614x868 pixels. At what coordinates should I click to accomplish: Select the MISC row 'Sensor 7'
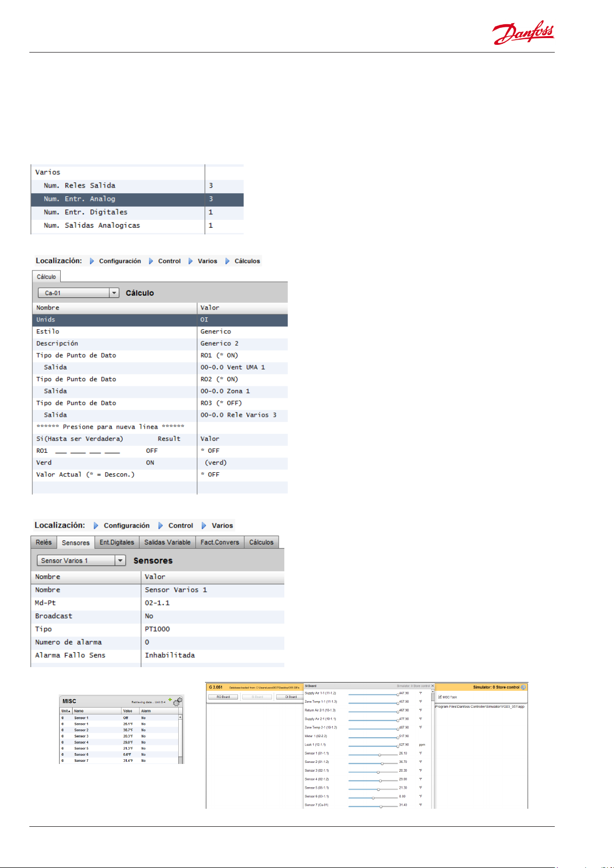point(119,760)
